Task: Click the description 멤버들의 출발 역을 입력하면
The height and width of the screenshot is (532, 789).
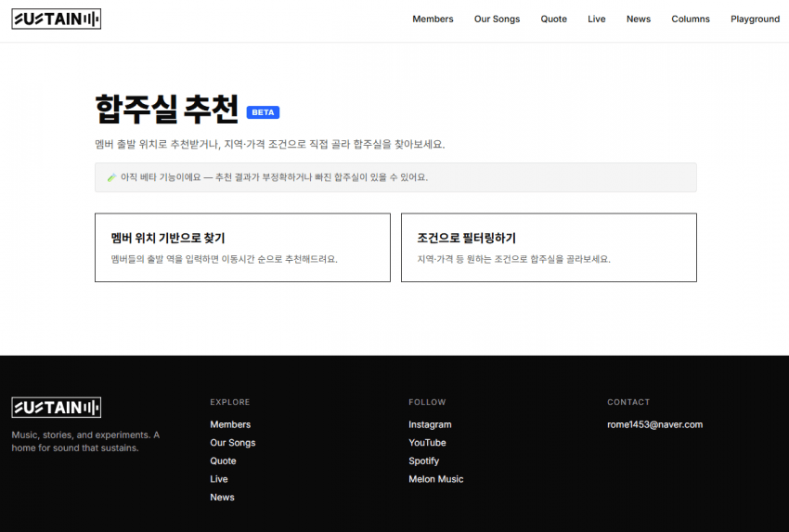Action: [x=224, y=259]
